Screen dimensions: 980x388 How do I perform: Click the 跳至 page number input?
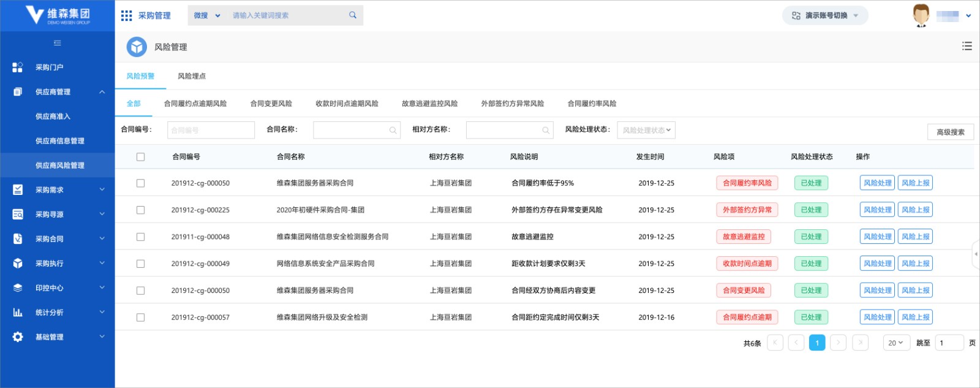pos(949,343)
